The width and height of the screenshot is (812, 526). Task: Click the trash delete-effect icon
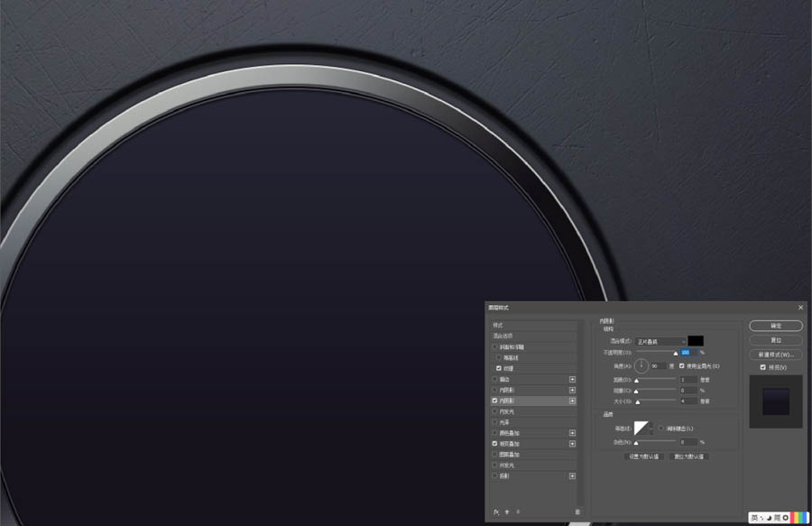coord(577,512)
